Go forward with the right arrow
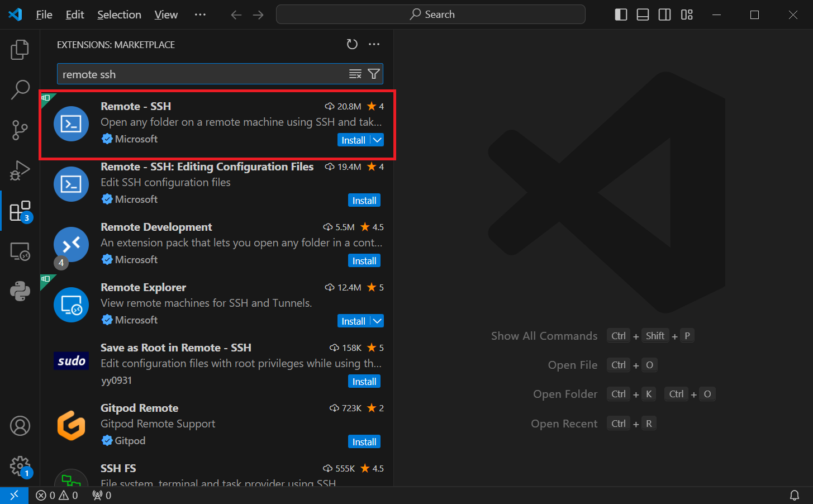This screenshot has height=504, width=813. [258, 15]
